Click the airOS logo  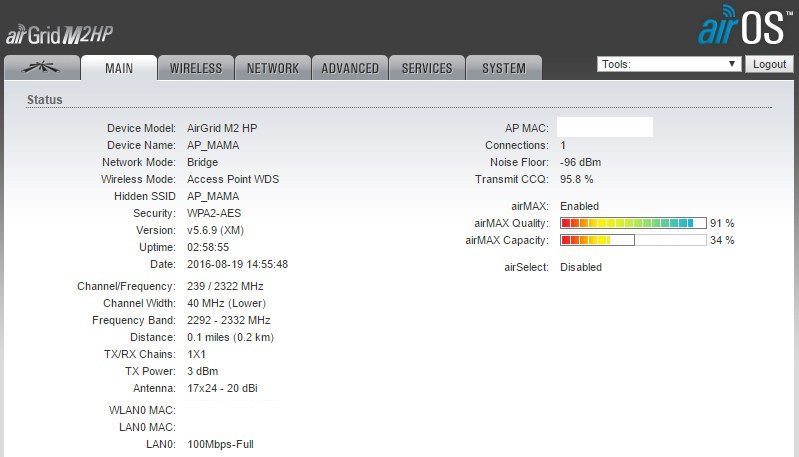click(x=745, y=25)
